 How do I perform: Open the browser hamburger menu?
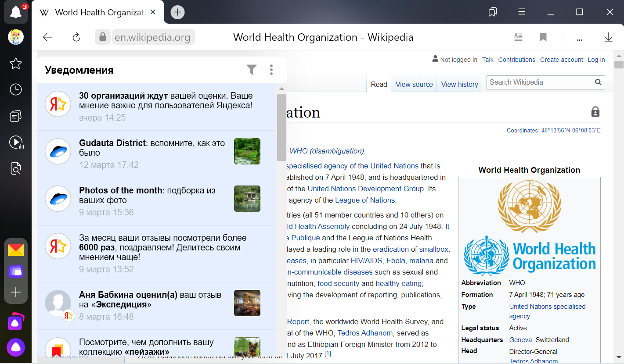tap(522, 12)
